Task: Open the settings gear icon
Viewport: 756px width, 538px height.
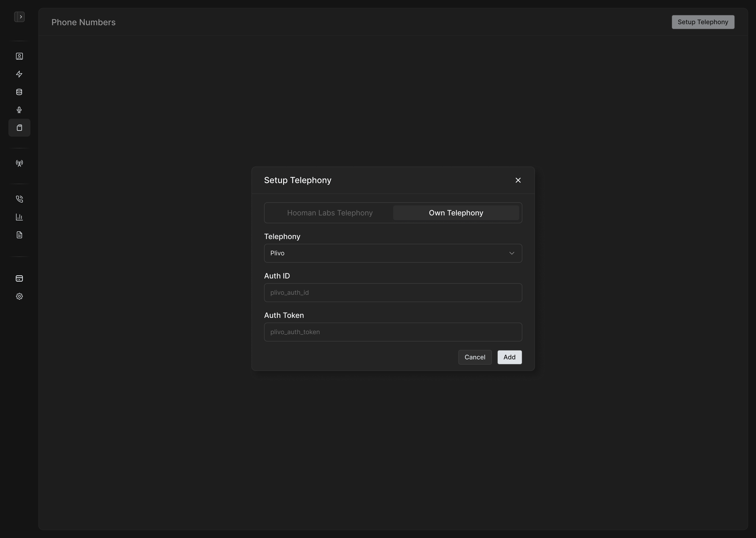Action: pos(19,297)
